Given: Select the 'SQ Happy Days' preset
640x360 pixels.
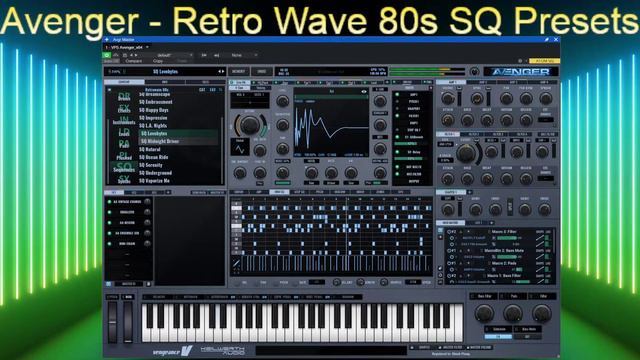Looking at the screenshot, I should (154, 110).
